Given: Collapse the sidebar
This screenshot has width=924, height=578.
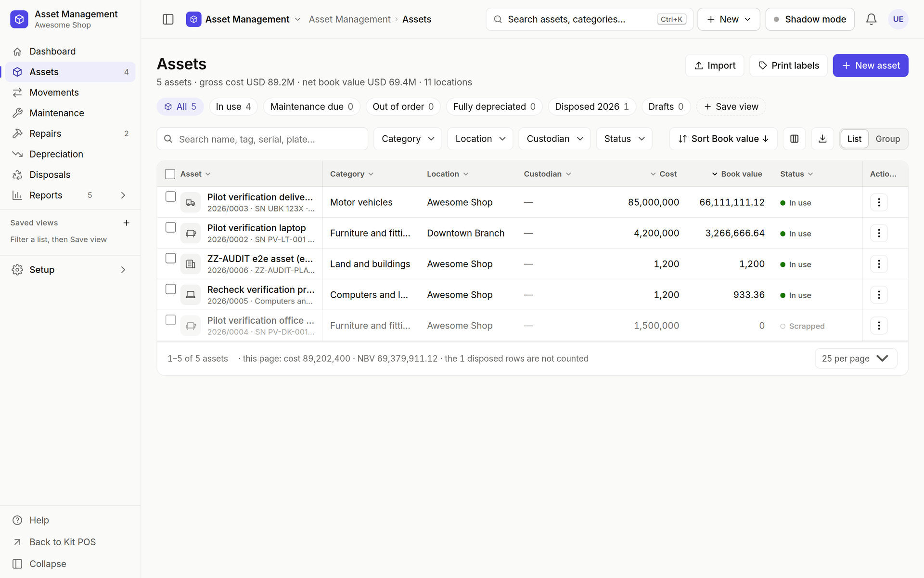Looking at the screenshot, I should click(x=70, y=564).
